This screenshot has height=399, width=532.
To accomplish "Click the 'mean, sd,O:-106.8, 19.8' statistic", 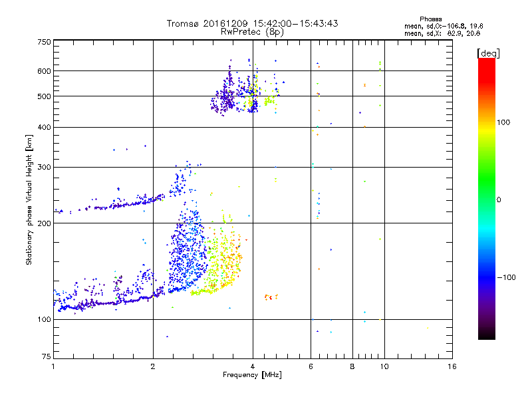I will (x=444, y=26).
